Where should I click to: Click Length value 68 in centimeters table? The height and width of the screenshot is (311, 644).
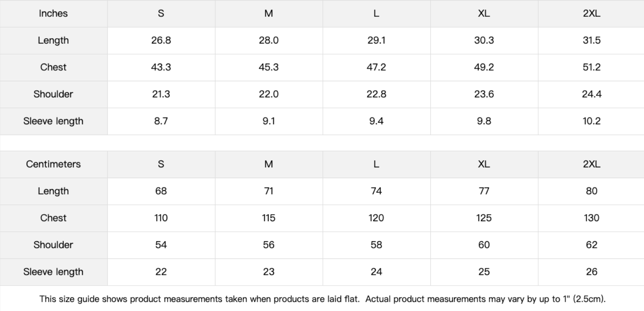click(161, 191)
